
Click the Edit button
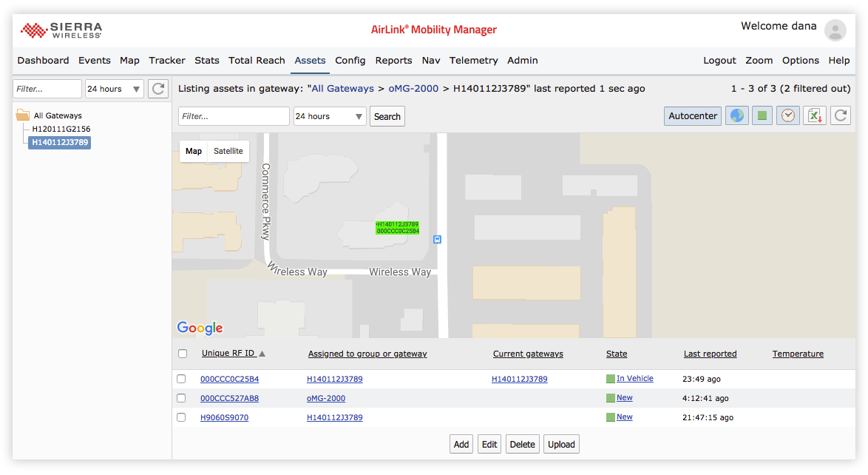[x=489, y=445]
